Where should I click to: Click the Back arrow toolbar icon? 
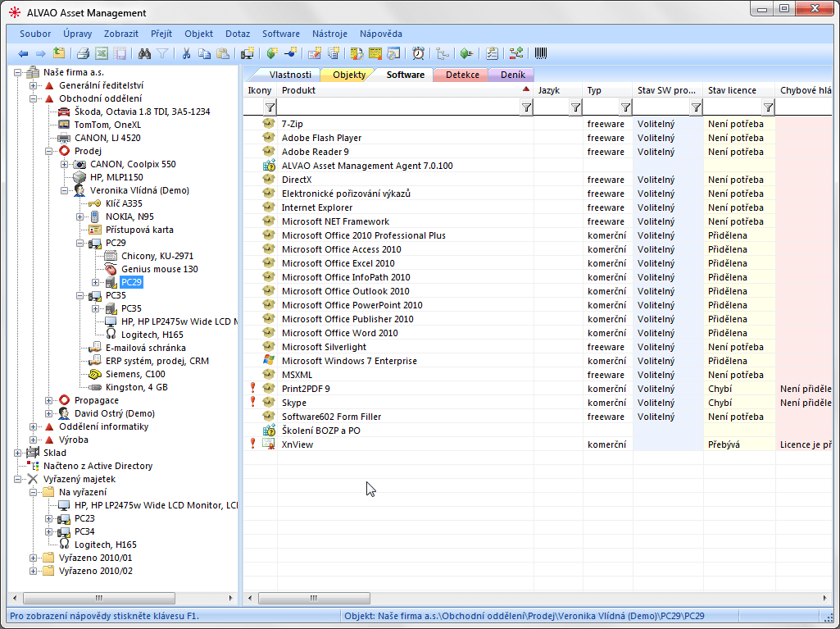pos(23,53)
